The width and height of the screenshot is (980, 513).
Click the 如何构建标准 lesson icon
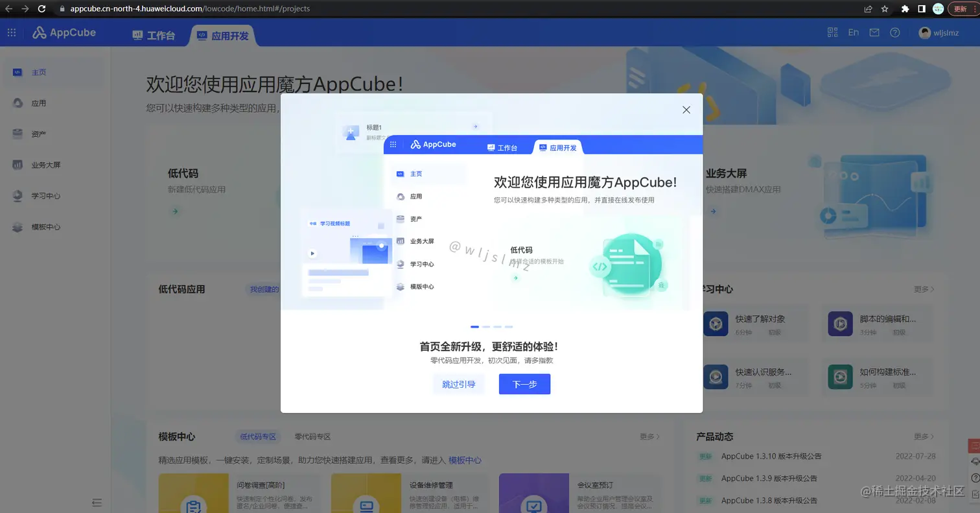[x=840, y=377]
